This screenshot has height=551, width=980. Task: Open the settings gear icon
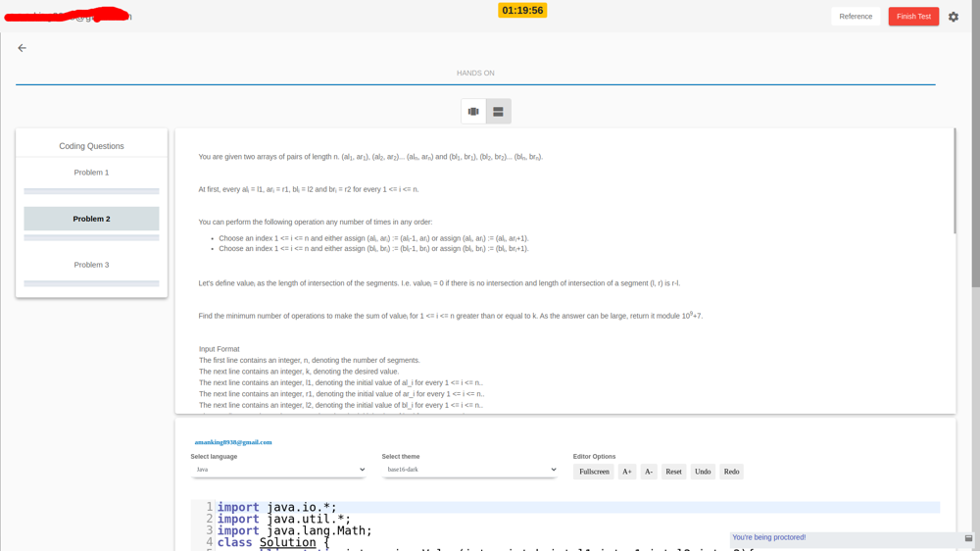(x=953, y=17)
